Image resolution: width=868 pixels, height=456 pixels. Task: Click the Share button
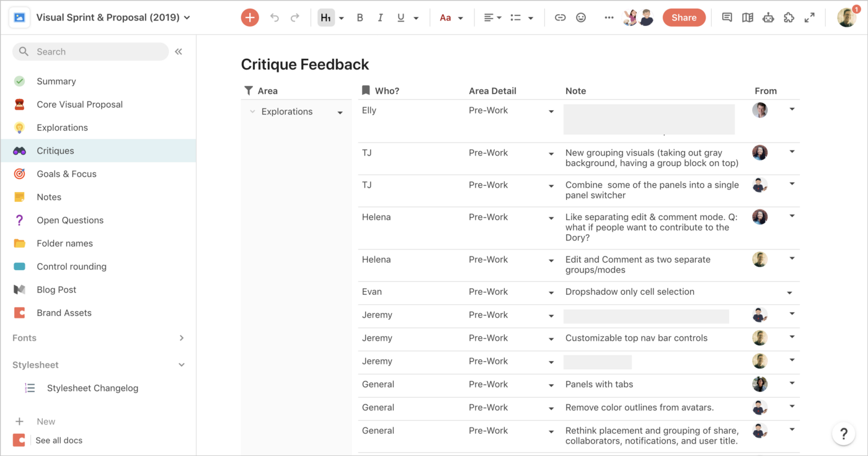(x=684, y=17)
